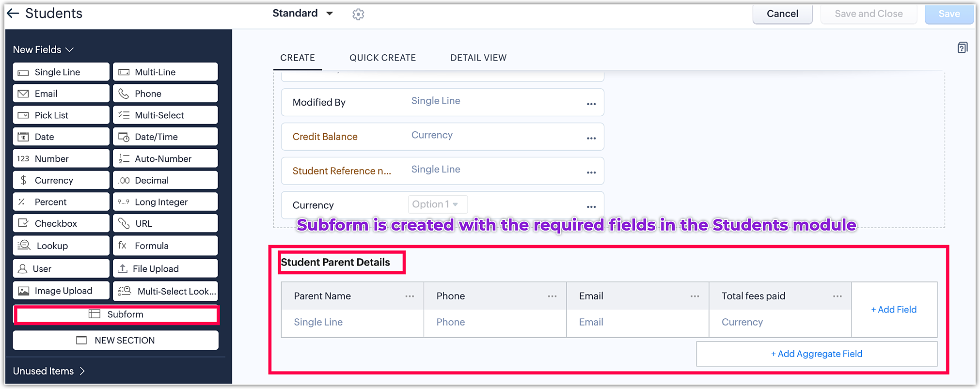Select the Subform field type
Viewport: 980px width, 389px height.
[x=116, y=314]
